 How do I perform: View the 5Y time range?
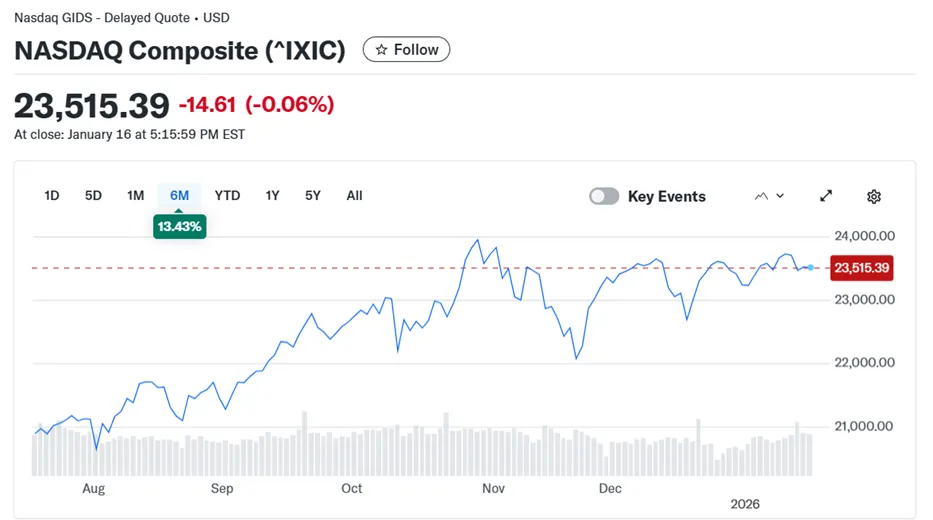click(x=313, y=196)
